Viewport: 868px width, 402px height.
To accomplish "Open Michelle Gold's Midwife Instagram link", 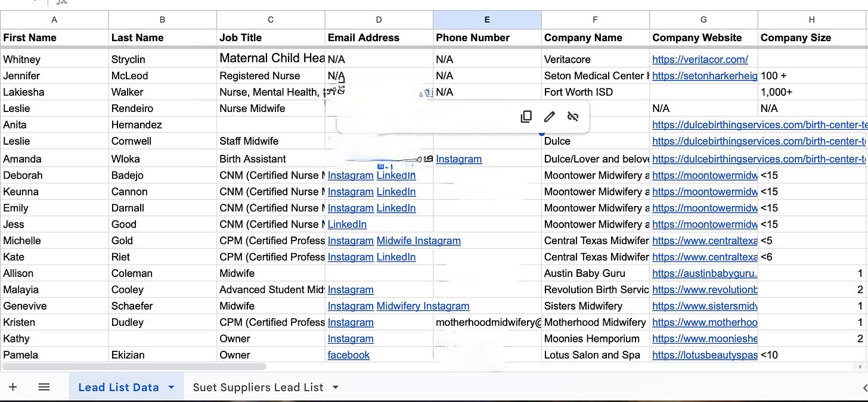I will tap(418, 241).
